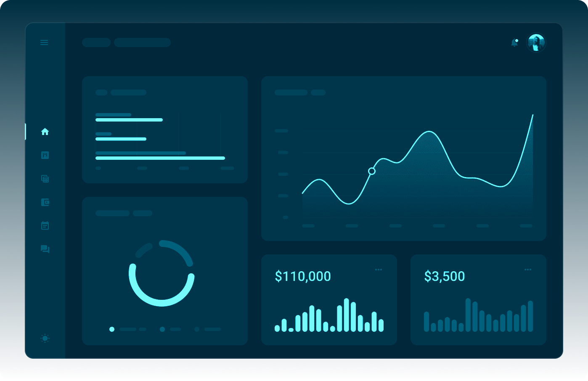The image size is (588, 381).
Task: Open options menu on $3,500 card
Action: coord(528,270)
